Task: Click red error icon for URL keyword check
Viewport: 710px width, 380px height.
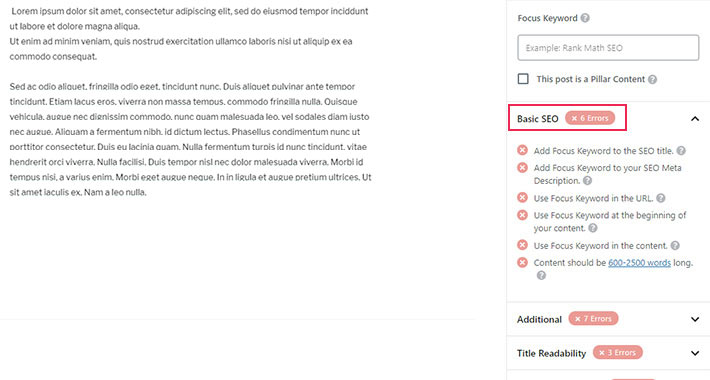Action: [x=523, y=197]
